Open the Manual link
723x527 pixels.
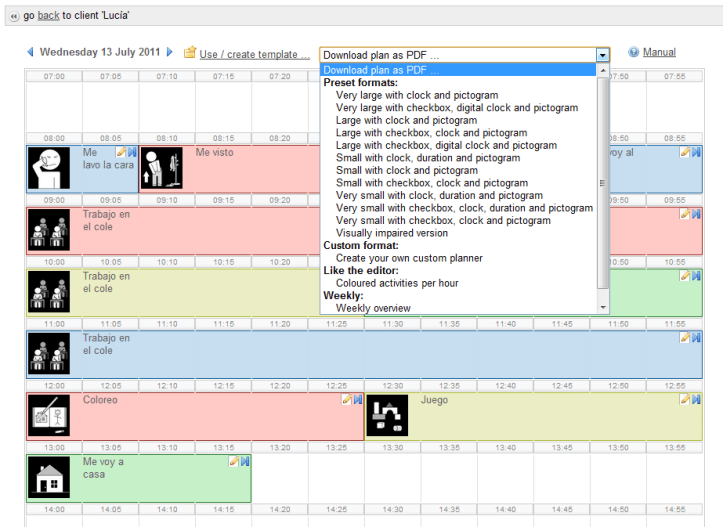click(659, 52)
